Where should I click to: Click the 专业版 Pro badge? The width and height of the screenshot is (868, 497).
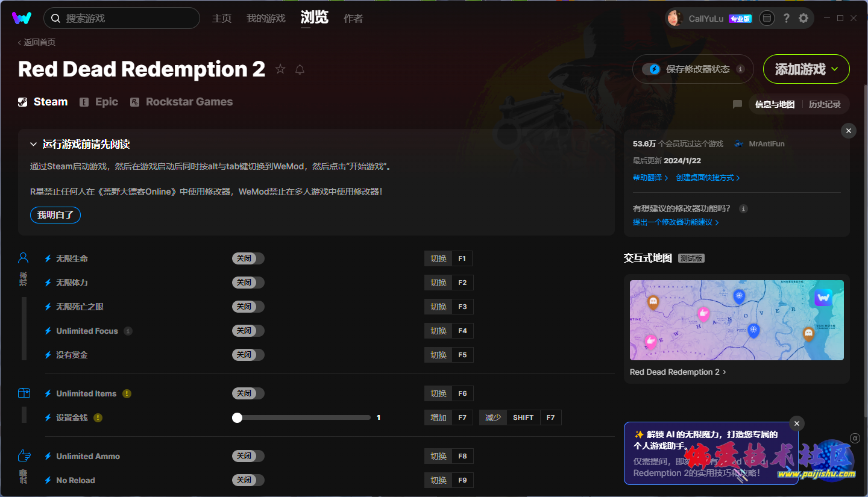[740, 19]
